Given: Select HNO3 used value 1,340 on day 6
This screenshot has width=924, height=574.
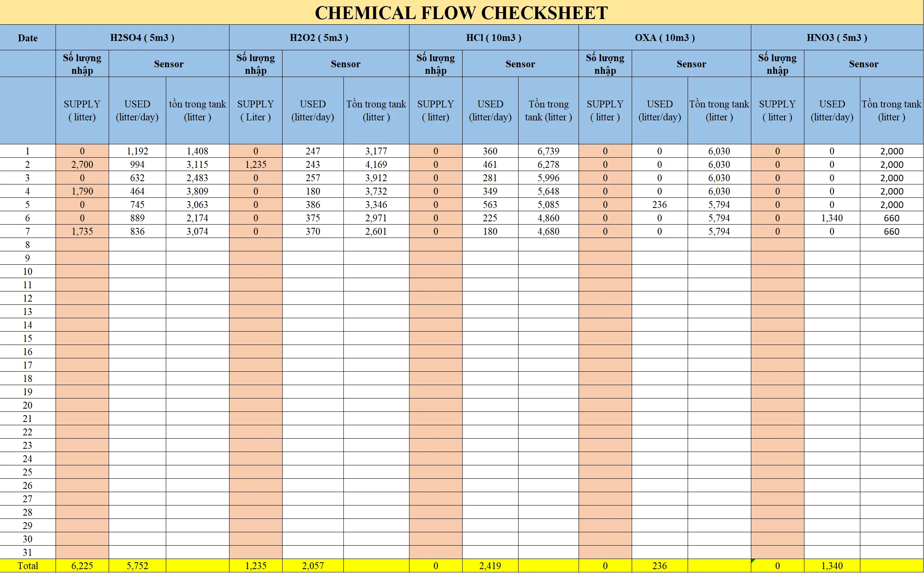Looking at the screenshot, I should click(832, 218).
